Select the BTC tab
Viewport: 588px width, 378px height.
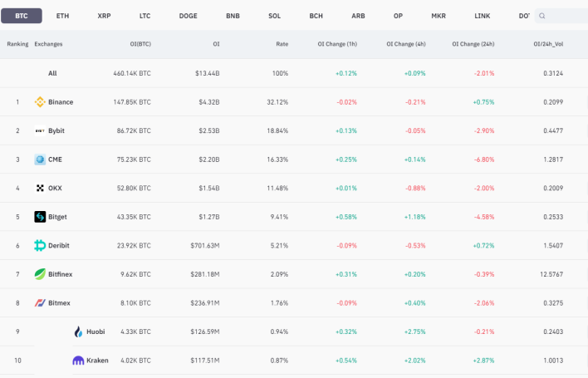point(22,16)
